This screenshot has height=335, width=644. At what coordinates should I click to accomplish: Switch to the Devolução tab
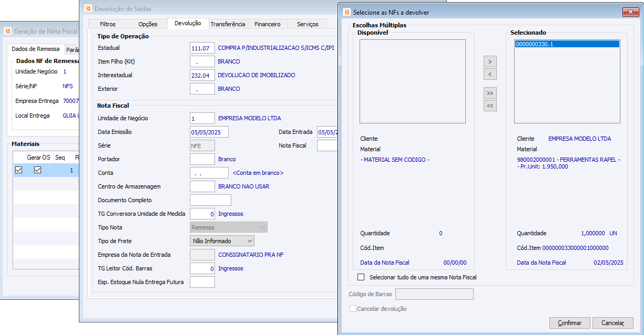(x=188, y=24)
